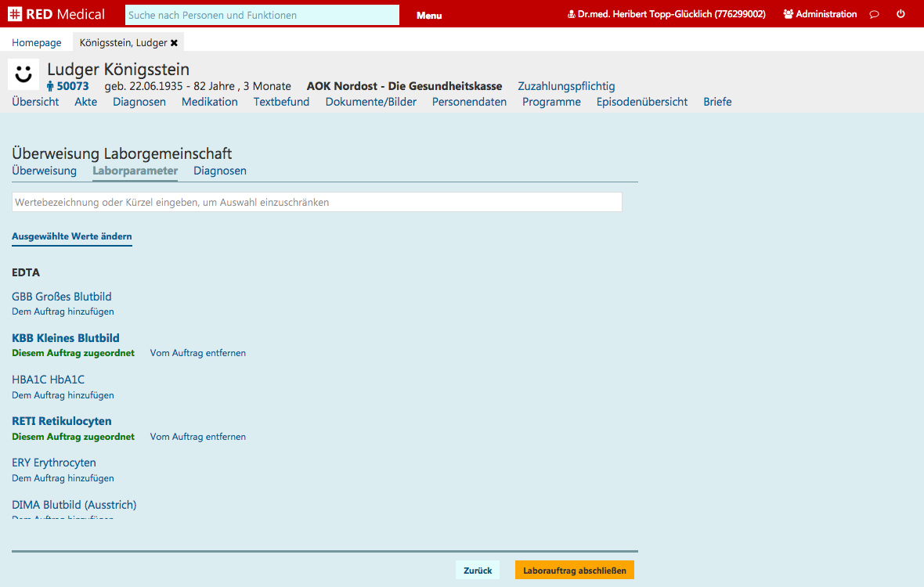Click DIMA Blutbild (Ausstrich) parameter
Screen dimensions: 924x587
(x=74, y=505)
